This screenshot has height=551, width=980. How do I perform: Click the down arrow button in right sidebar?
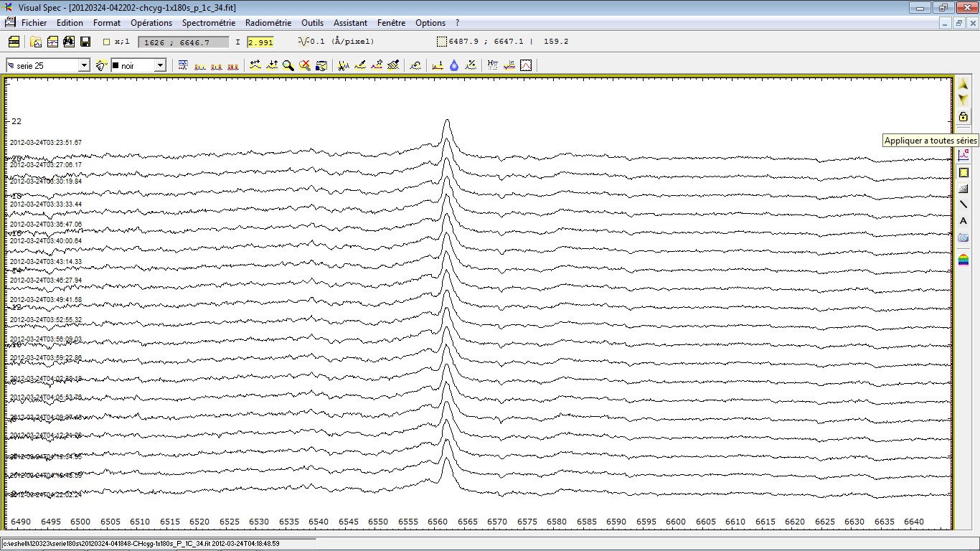pos(963,100)
